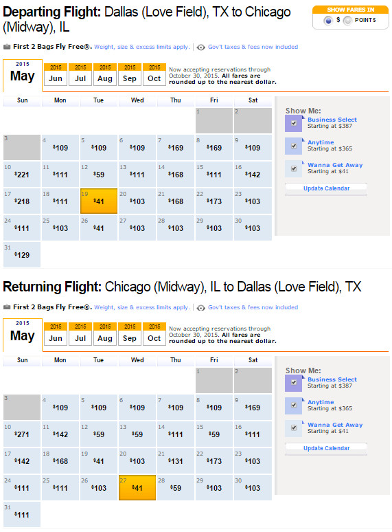Click the luggage icon in returning flight section

click(x=7, y=307)
